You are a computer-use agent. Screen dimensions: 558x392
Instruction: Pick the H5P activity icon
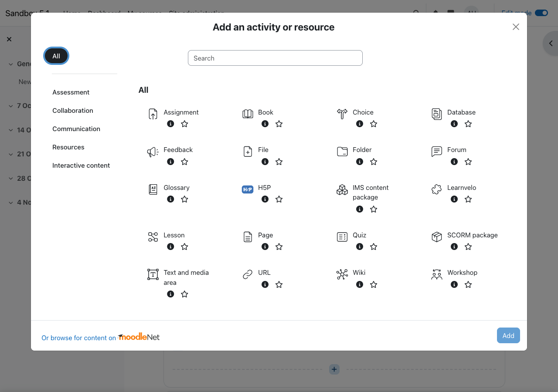tap(248, 189)
